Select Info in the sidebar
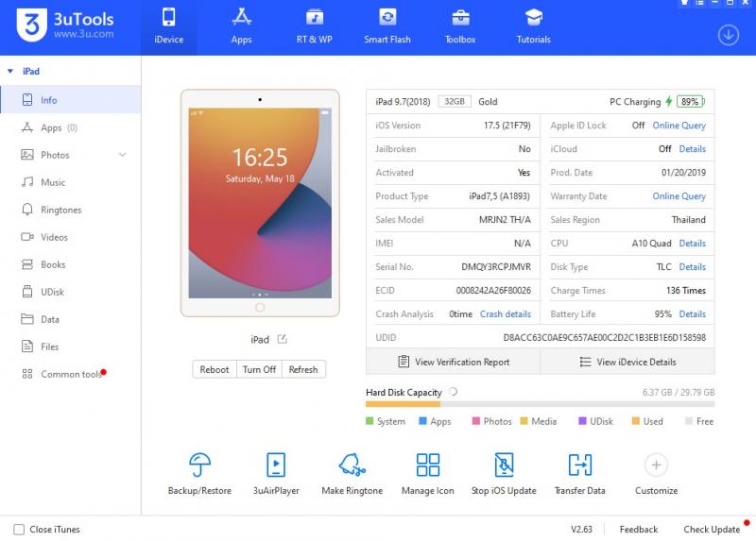This screenshot has width=756, height=541. (x=71, y=100)
